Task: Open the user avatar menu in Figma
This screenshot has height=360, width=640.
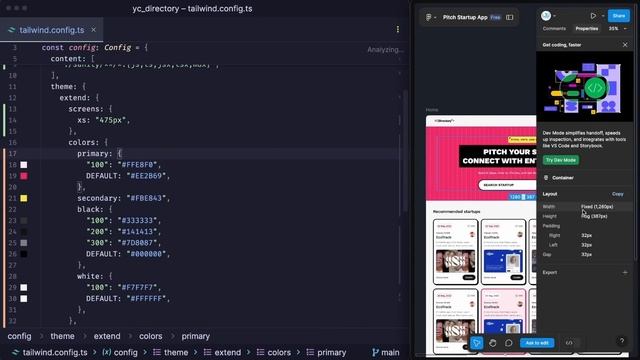Action: click(x=546, y=16)
